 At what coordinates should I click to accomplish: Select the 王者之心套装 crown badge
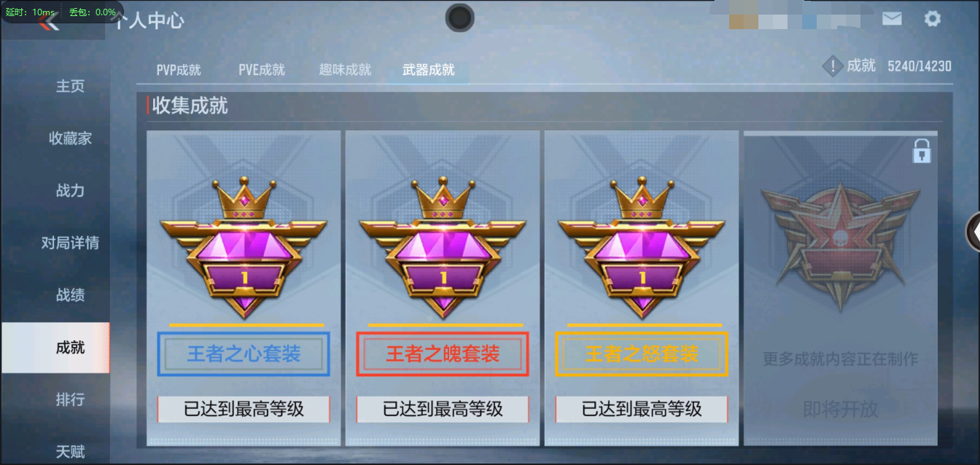(244, 248)
